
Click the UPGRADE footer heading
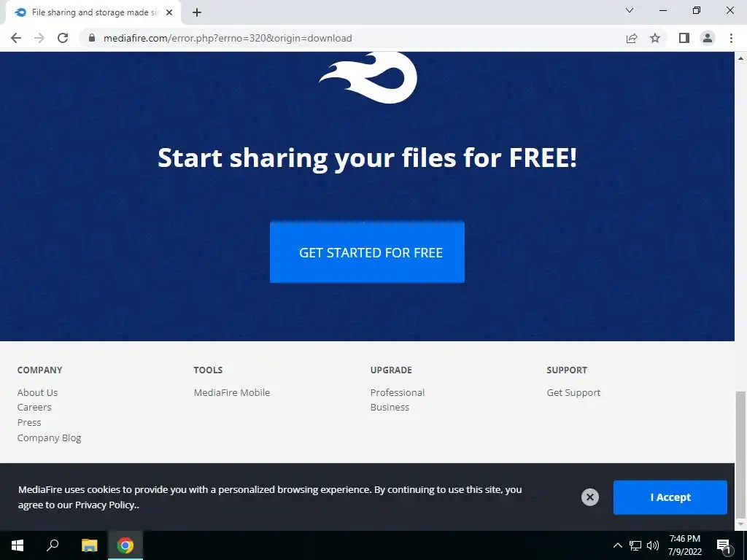pyautogui.click(x=391, y=370)
